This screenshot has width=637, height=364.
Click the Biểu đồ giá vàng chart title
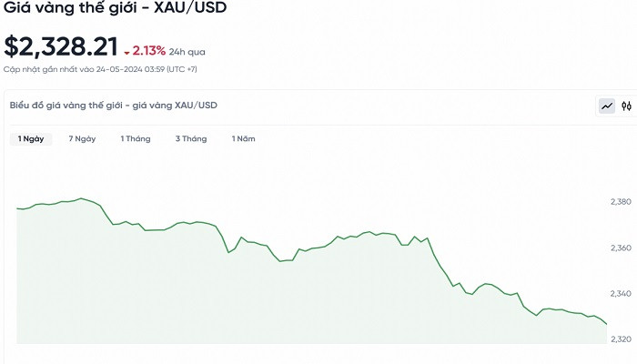point(114,106)
